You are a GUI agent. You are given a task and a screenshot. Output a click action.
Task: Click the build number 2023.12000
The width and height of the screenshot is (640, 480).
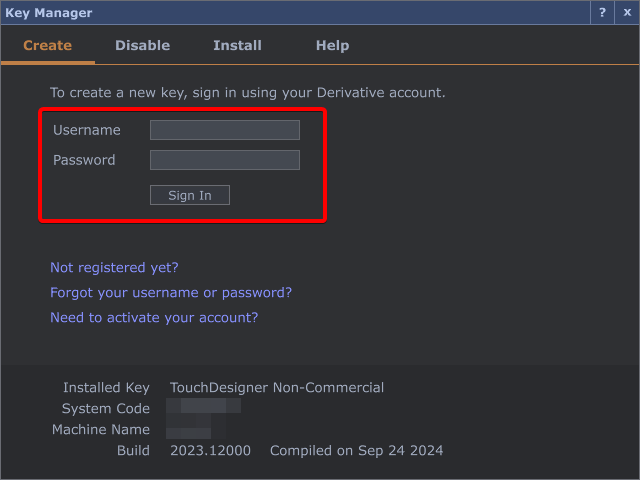[210, 451]
